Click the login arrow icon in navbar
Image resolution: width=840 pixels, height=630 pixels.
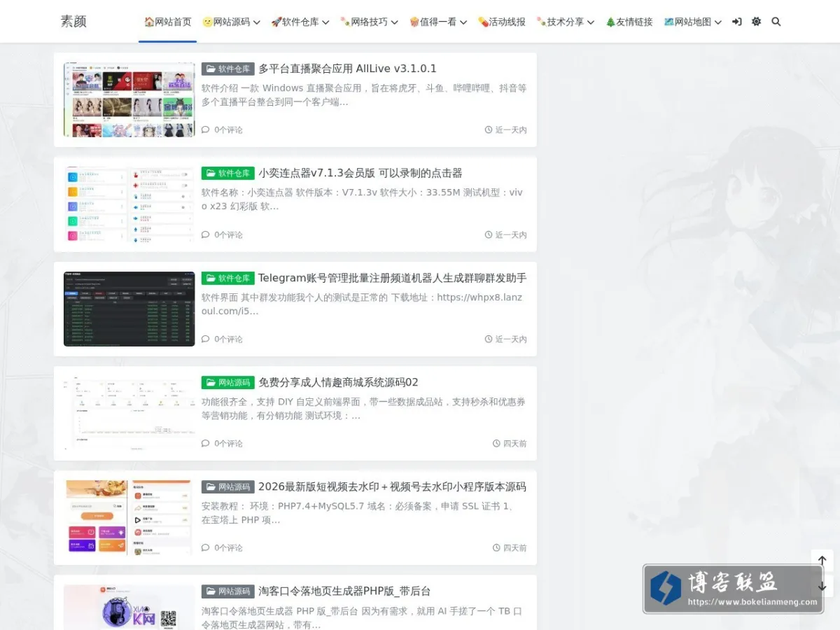736,22
